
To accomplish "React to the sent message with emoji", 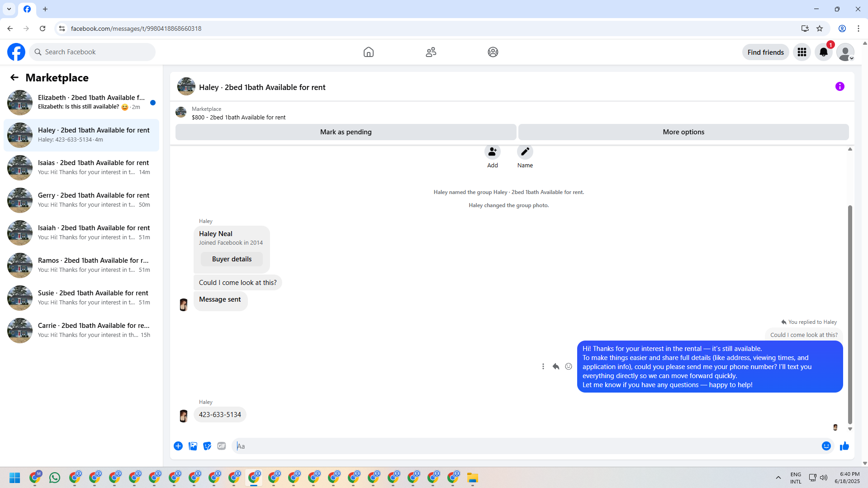I will click(x=569, y=366).
